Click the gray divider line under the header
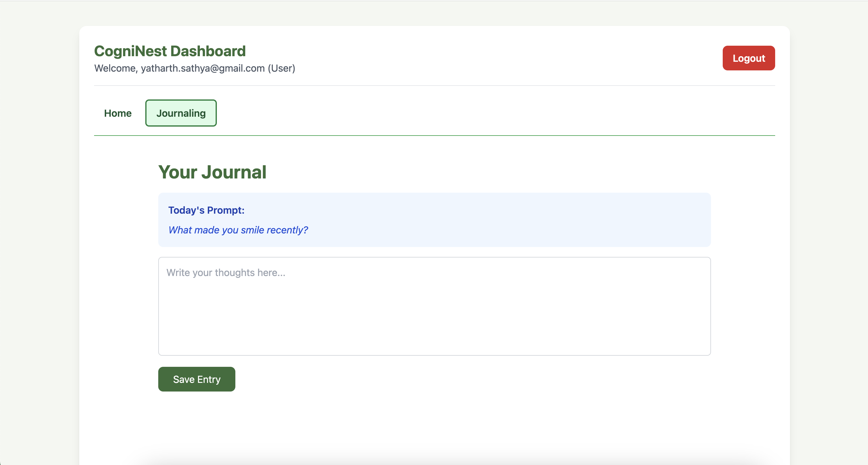The image size is (868, 465). pyautogui.click(x=434, y=86)
